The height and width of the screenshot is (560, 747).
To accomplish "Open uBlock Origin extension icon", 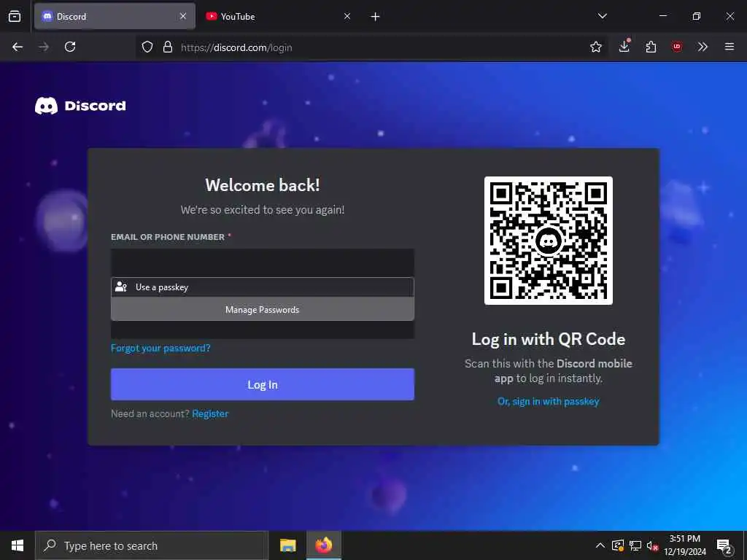I will pyautogui.click(x=677, y=47).
